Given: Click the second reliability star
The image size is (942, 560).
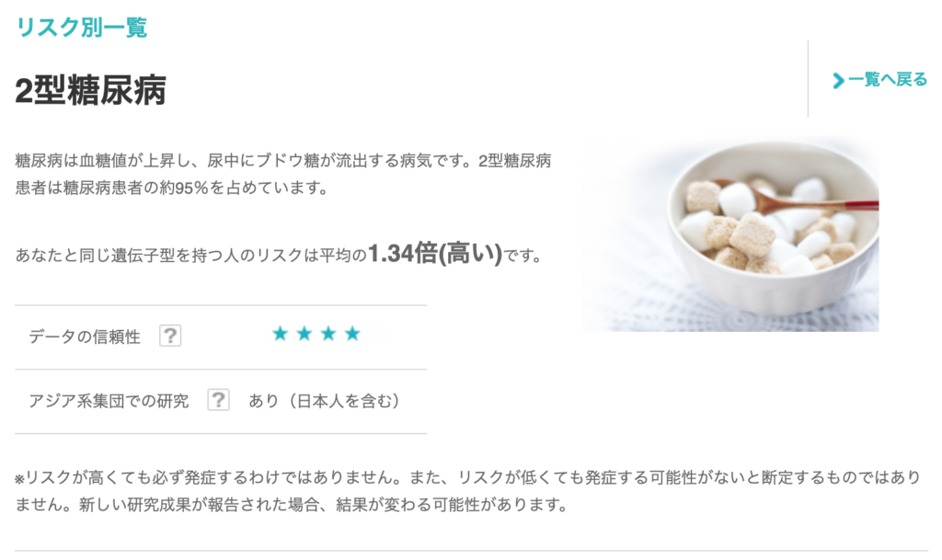Looking at the screenshot, I should point(304,334).
